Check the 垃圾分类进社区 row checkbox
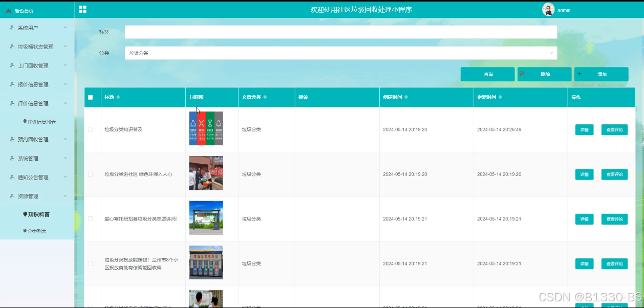Viewport: 644px width, 308px height. (91, 174)
